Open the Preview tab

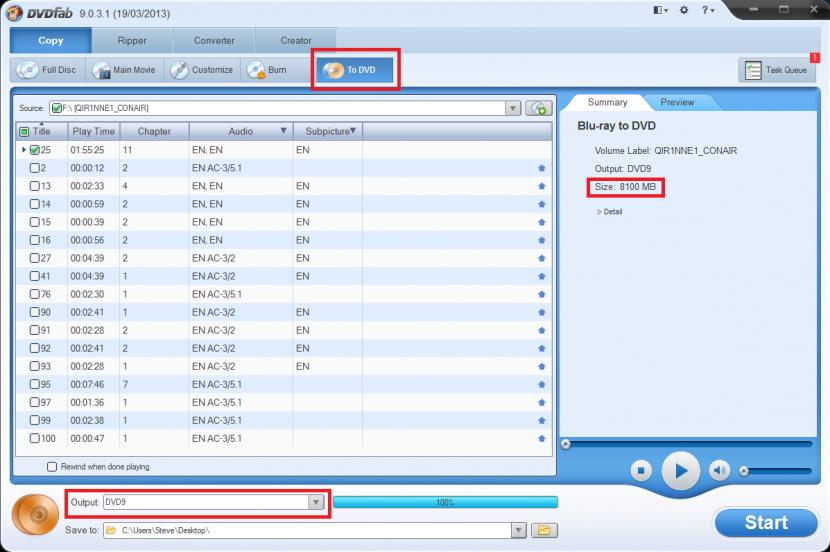click(677, 102)
